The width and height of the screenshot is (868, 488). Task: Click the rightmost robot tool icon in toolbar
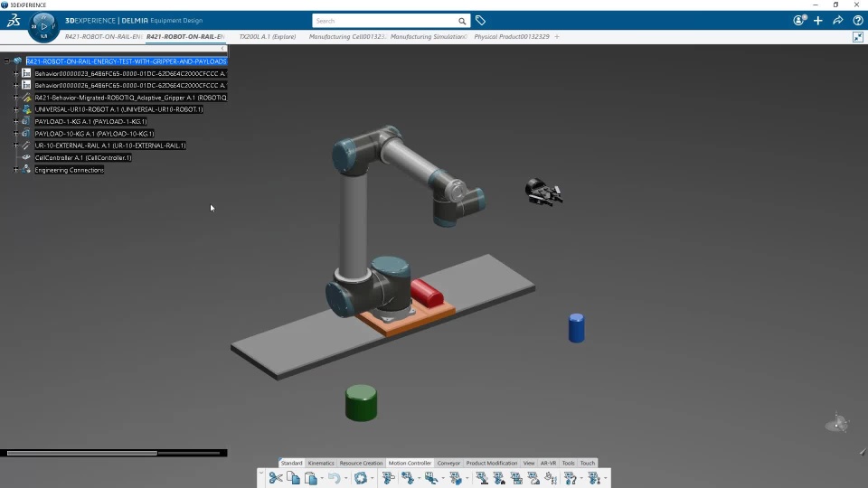[594, 477]
